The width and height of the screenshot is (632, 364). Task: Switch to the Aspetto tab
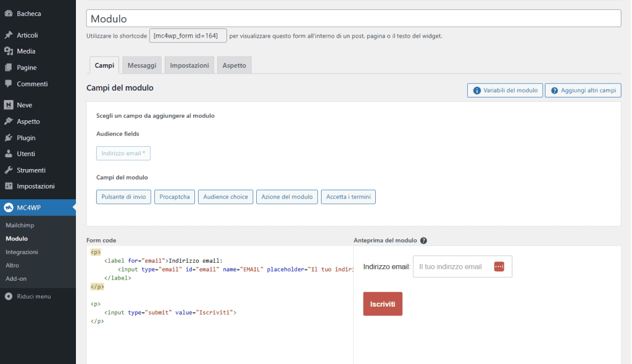click(x=234, y=65)
